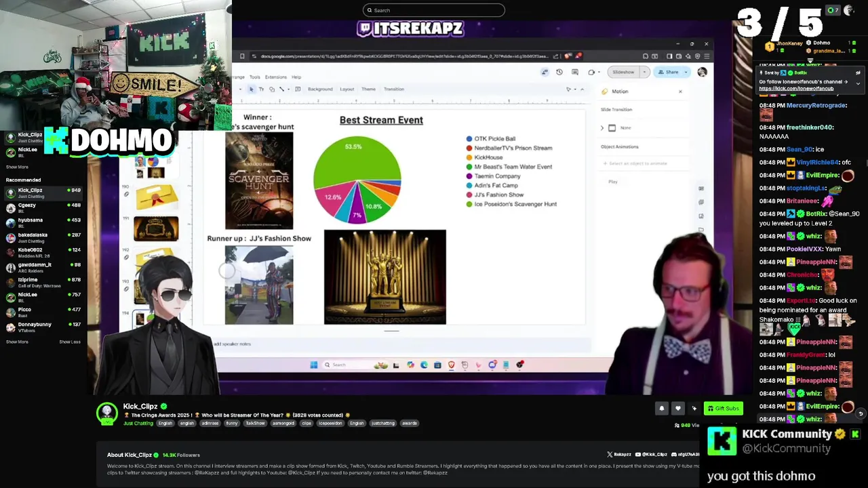Click the golden trophy image on slide
The width and height of the screenshot is (868, 488).
[385, 277]
